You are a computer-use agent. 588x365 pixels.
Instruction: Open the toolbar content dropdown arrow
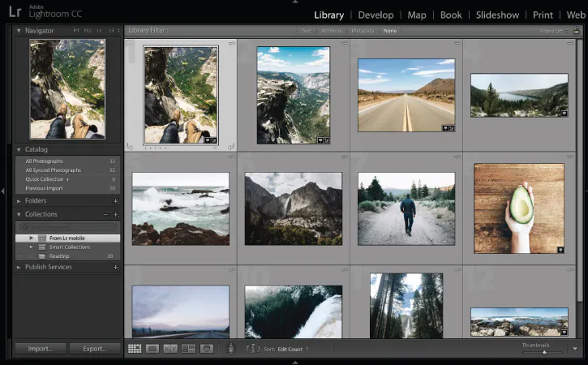[575, 349]
